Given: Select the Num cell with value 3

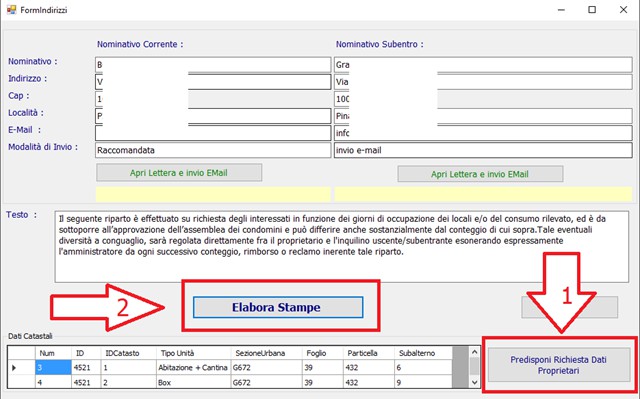Looking at the screenshot, I should (53, 368).
